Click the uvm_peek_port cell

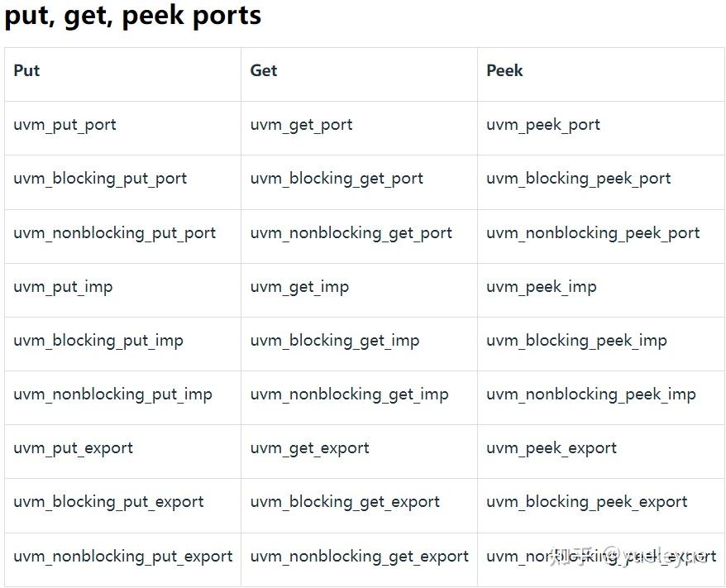[542, 125]
